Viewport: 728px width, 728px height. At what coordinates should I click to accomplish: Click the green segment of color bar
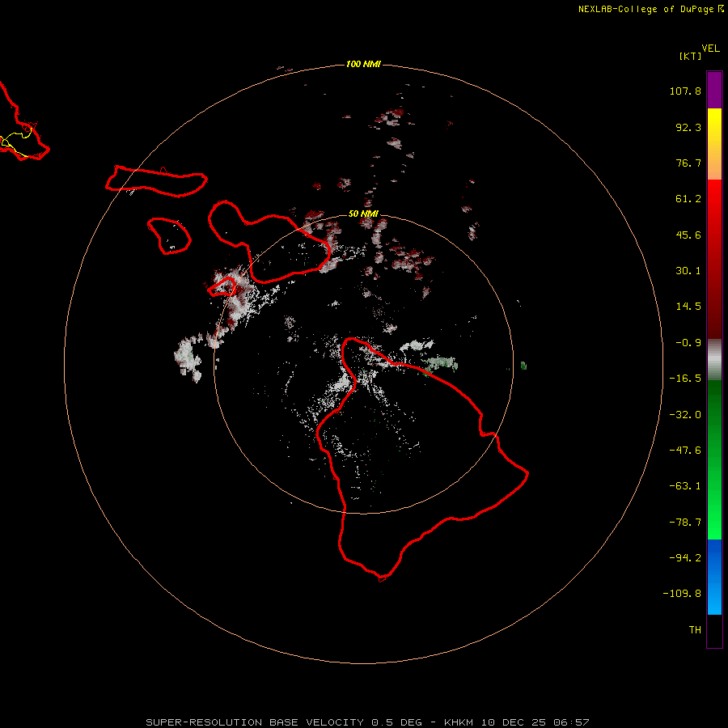click(x=714, y=459)
